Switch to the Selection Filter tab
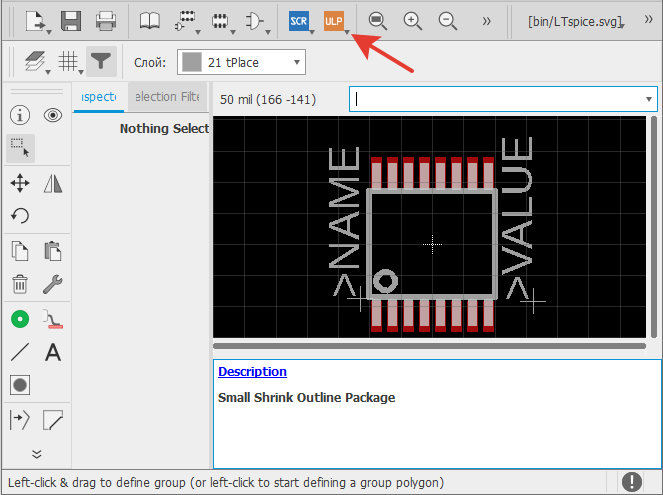This screenshot has height=495, width=663. 167,97
